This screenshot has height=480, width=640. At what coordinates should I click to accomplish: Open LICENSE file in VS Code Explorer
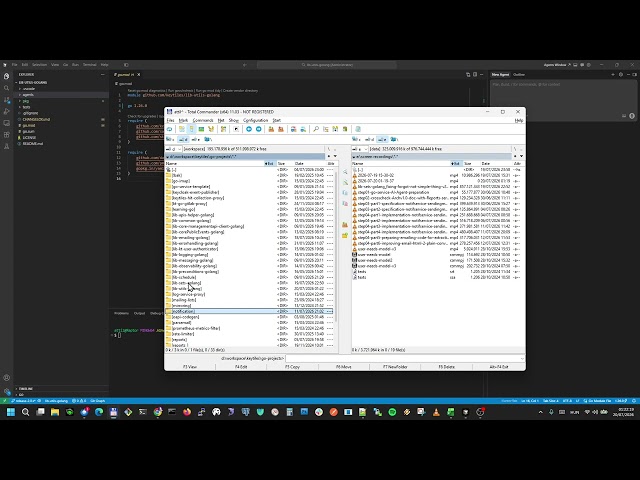click(x=61, y=138)
